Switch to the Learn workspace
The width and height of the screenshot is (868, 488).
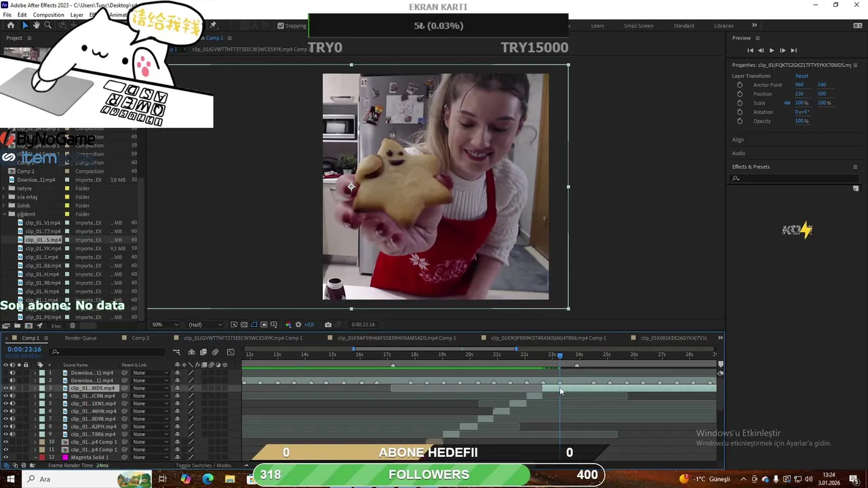(x=597, y=26)
